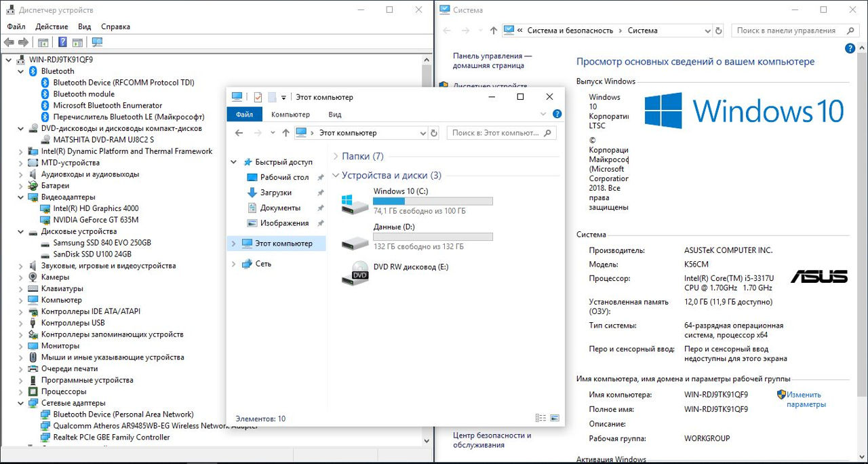Switch to the Компьютер ribbon tab
Screen dimensions: 868x464
[x=290, y=115]
